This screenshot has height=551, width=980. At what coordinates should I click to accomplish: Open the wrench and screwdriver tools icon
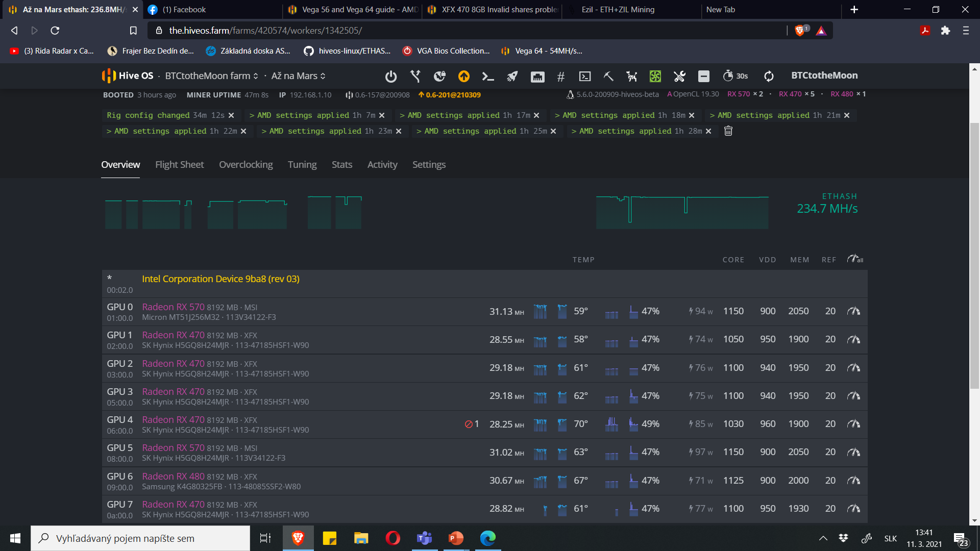[x=679, y=77]
